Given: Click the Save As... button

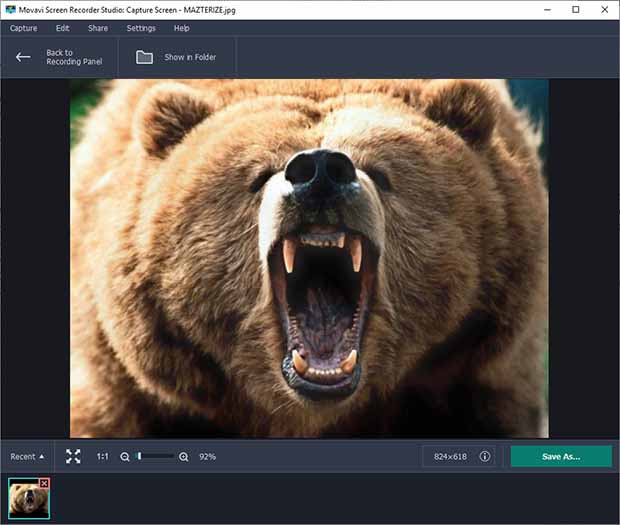Looking at the screenshot, I should pyautogui.click(x=561, y=457).
